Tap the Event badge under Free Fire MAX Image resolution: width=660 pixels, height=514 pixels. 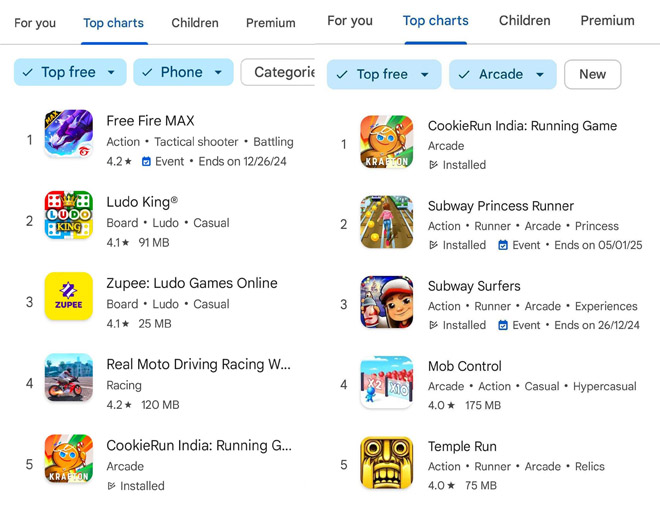click(x=163, y=161)
